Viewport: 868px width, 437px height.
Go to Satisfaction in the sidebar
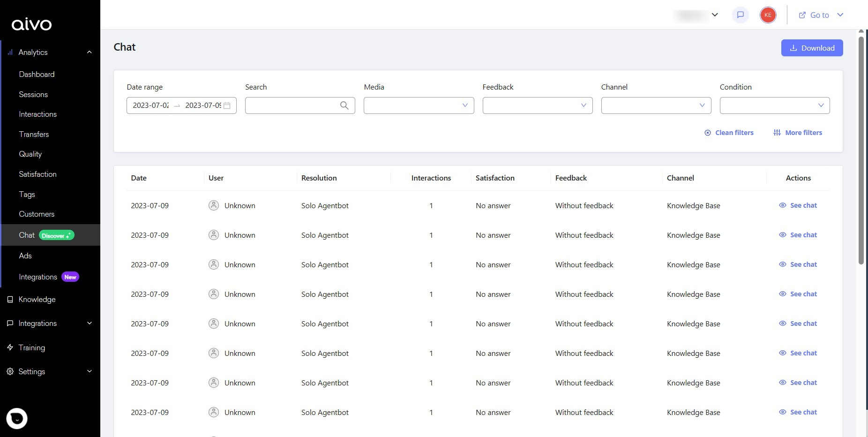[37, 174]
